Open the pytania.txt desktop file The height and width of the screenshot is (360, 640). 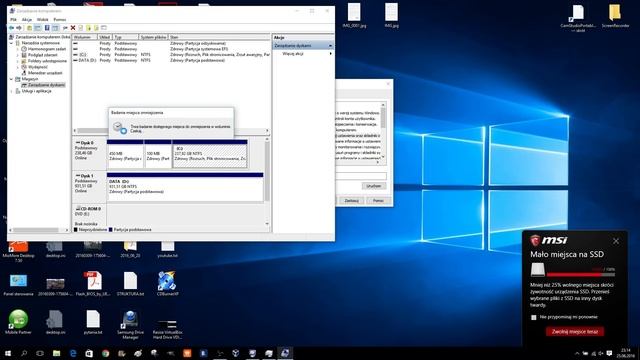(93, 322)
